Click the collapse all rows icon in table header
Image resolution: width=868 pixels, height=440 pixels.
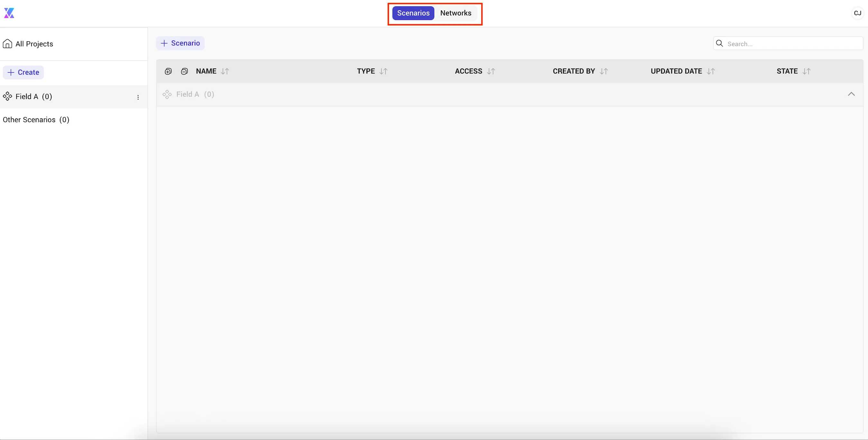click(x=184, y=71)
